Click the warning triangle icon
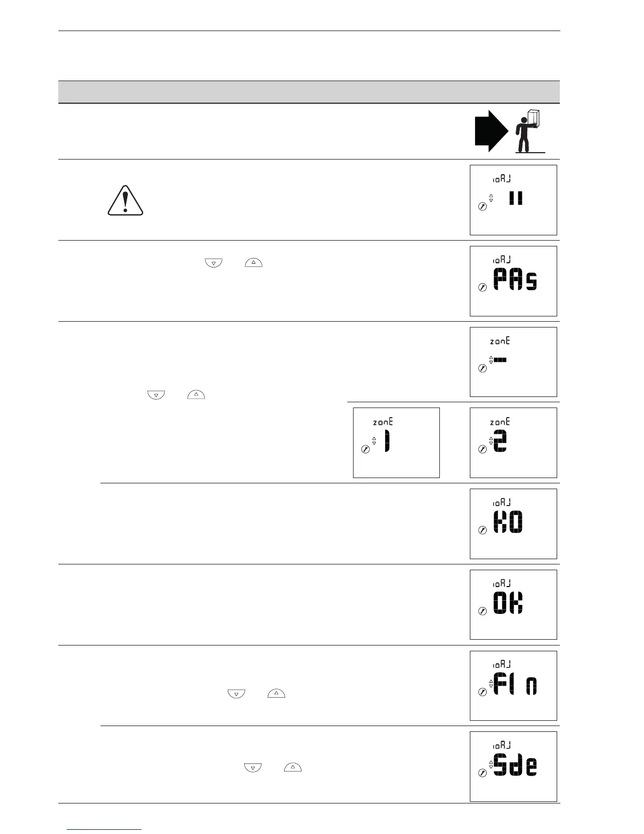Viewport: 644px width, 834px height. [125, 201]
